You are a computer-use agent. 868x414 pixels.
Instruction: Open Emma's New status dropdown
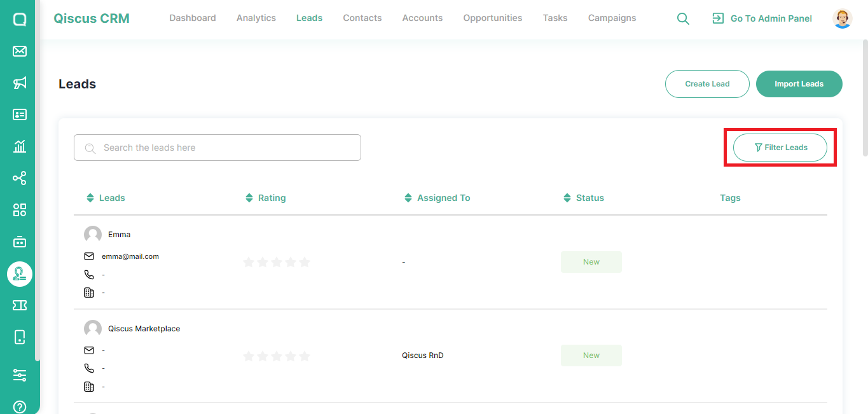point(591,262)
